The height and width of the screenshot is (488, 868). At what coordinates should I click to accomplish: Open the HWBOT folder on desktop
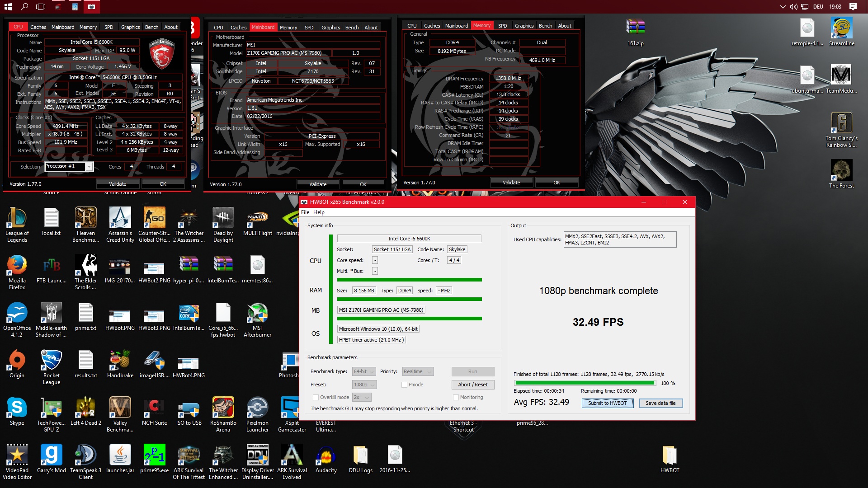(670, 459)
